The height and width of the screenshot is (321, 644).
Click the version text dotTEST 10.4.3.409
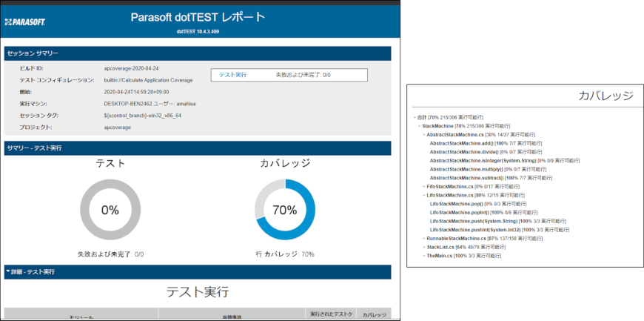coord(198,31)
